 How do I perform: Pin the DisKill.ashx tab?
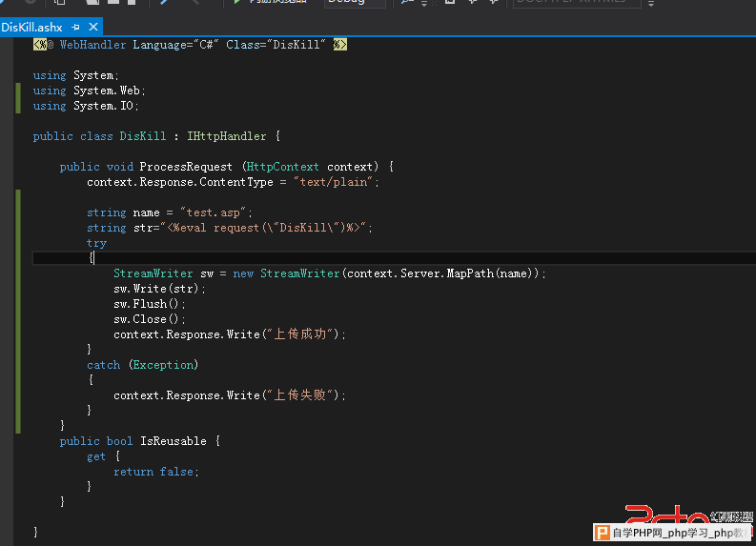(75, 27)
